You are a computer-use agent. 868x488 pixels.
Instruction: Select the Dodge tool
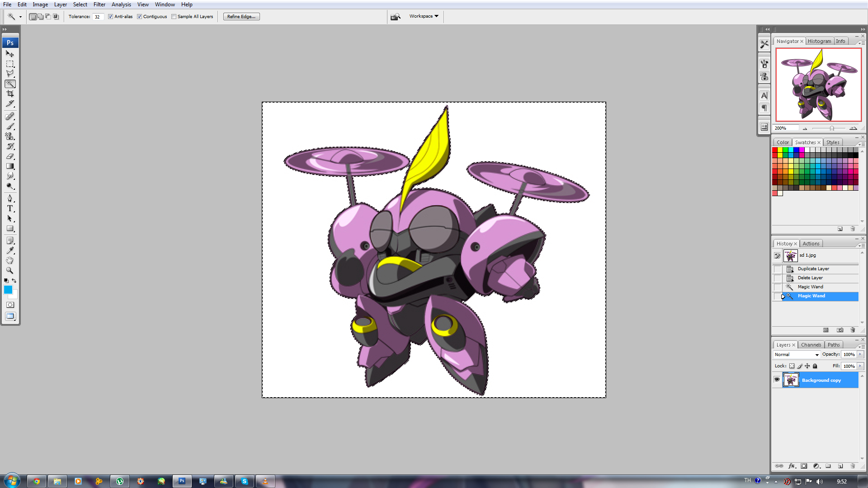[10, 186]
